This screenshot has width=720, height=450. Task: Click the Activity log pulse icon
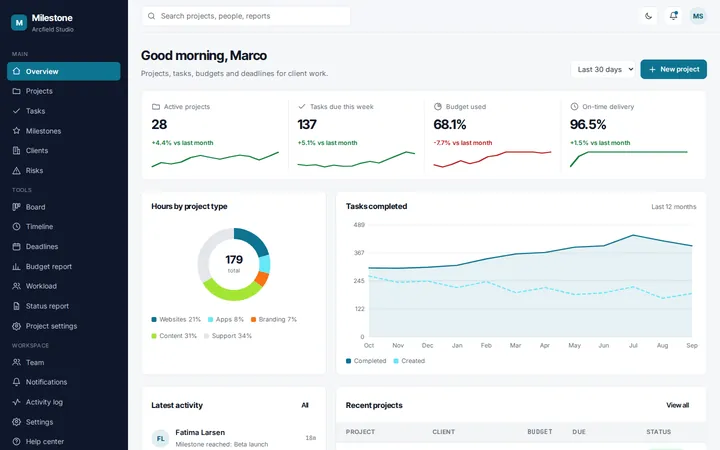[17, 402]
